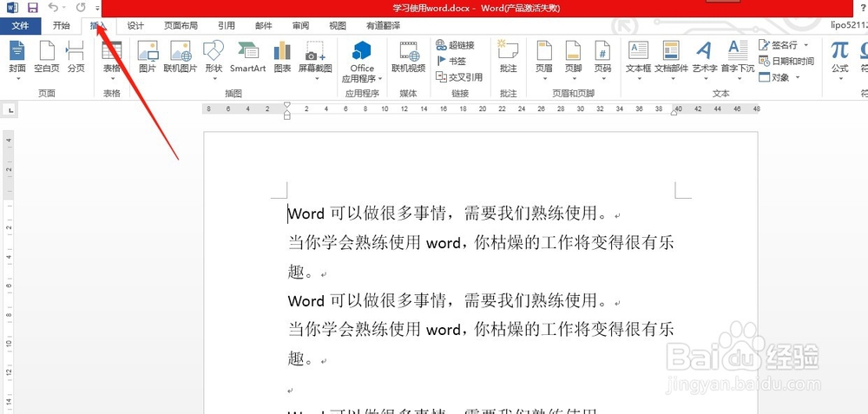868x414 pixels.
Task: Add a bookmark (书签)
Action: pos(451,61)
